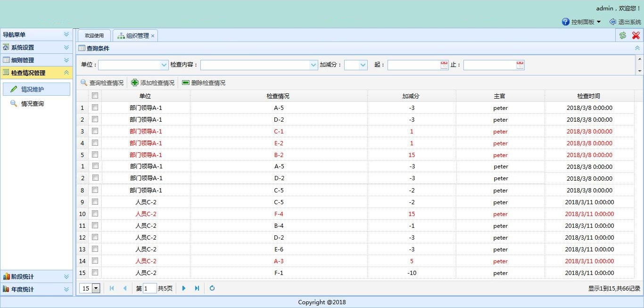Screen dimensions: 644x308
Task: Open 情况查询 in the sidebar
Action: click(32, 104)
